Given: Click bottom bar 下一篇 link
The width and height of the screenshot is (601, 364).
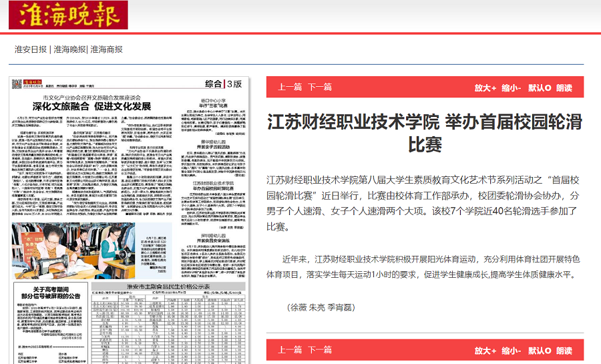Looking at the screenshot, I should point(320,350).
